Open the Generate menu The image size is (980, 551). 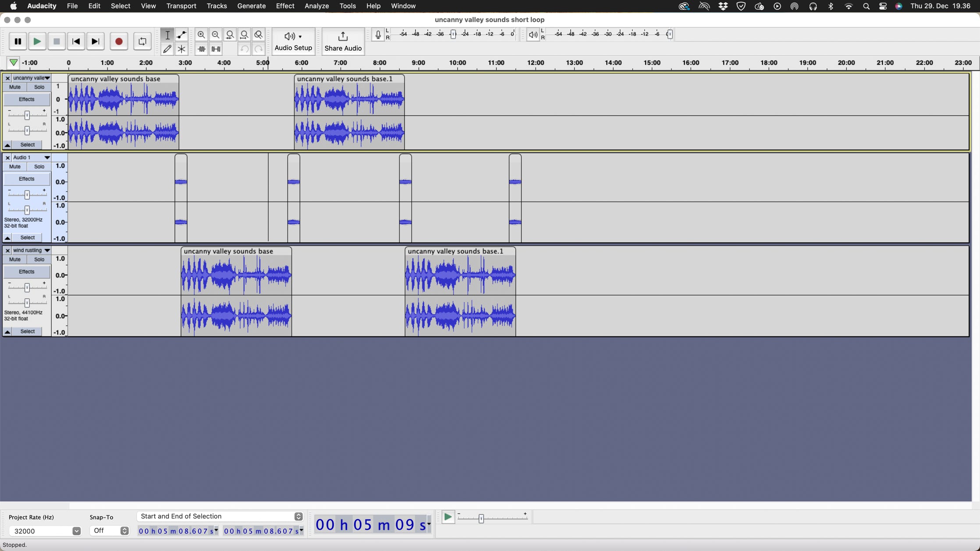[x=251, y=6]
